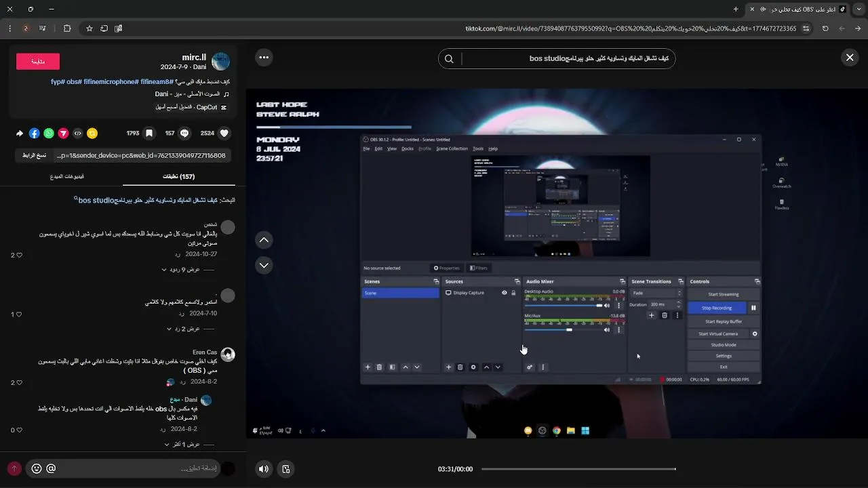Image resolution: width=868 pixels, height=488 pixels.
Task: Click the search magnifier icon in search bar
Action: point(449,59)
